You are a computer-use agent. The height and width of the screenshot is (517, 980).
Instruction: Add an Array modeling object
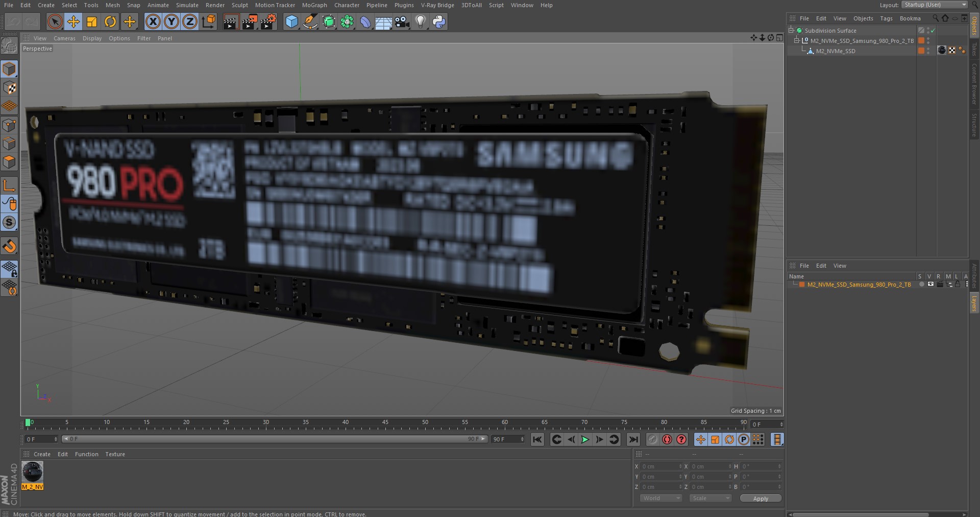(x=347, y=21)
